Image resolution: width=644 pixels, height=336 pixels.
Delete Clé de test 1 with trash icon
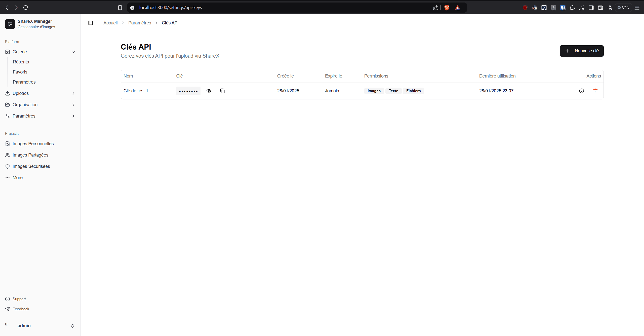click(x=595, y=91)
